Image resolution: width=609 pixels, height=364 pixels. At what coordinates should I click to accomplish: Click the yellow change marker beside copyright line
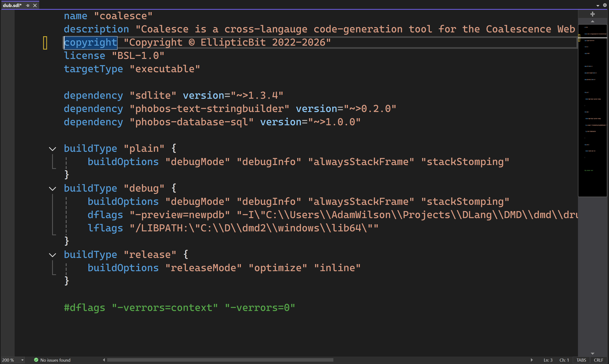(x=45, y=43)
